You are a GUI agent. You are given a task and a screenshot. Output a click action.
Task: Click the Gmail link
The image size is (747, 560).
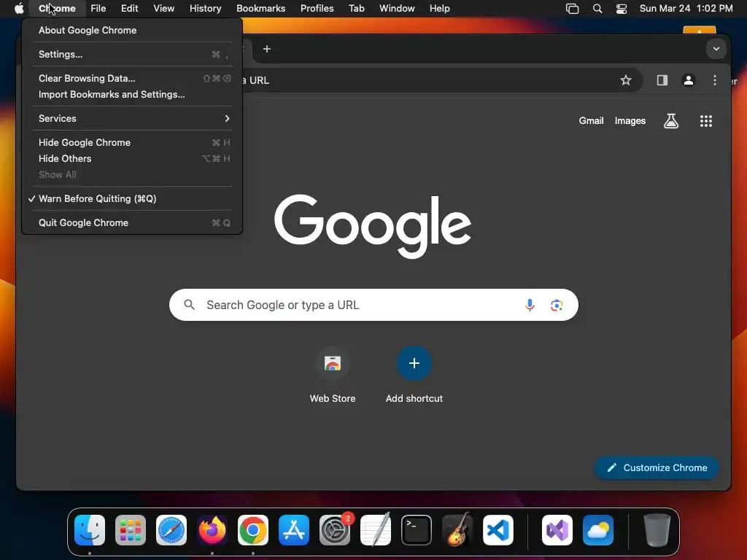coord(591,121)
